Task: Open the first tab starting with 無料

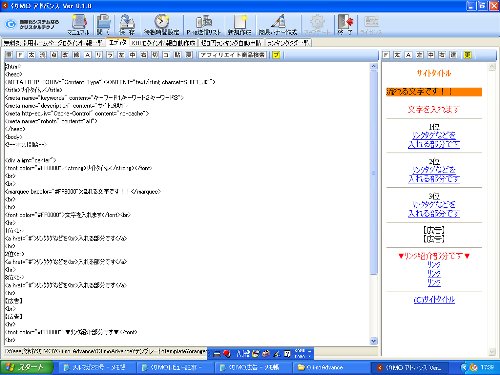Action: click(54, 43)
